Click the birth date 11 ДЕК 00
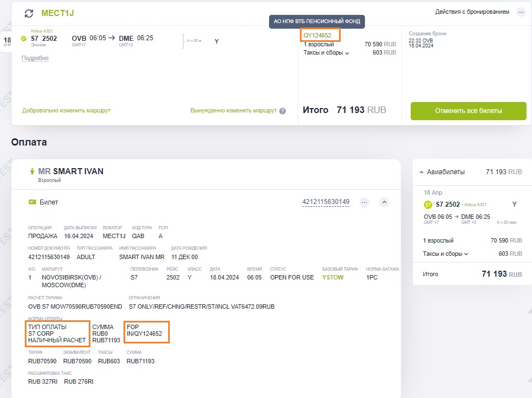This screenshot has height=398, width=532. coord(185,257)
